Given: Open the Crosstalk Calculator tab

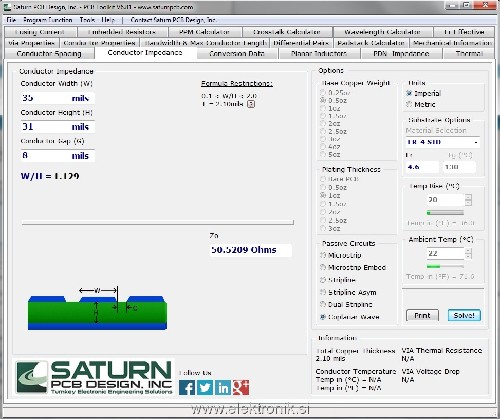Looking at the screenshot, I should 287,32.
